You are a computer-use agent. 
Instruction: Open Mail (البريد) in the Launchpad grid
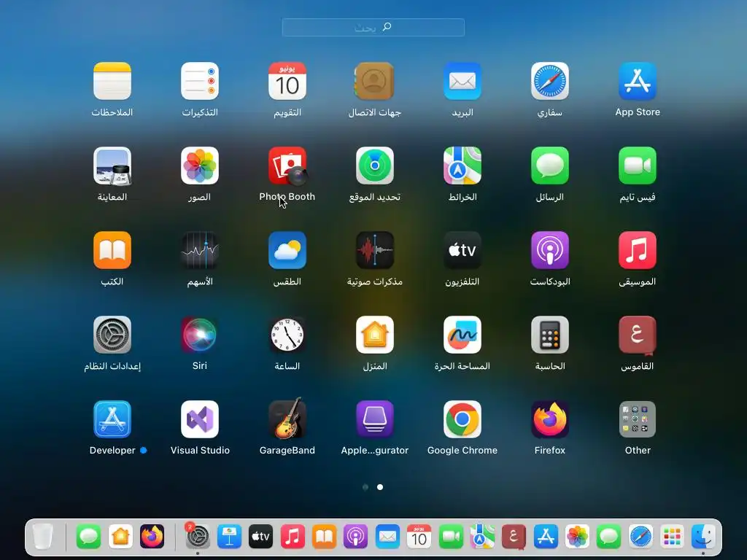(x=462, y=81)
